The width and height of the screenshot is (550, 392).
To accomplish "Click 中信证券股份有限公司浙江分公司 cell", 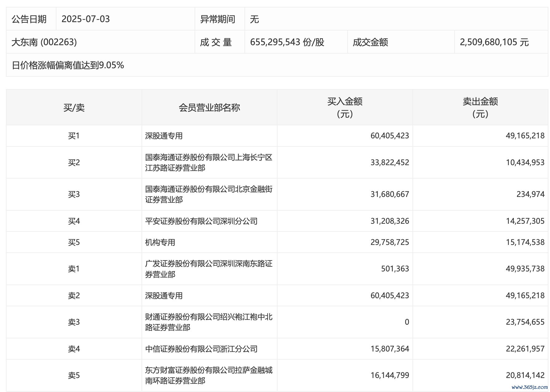I will 201,349.
